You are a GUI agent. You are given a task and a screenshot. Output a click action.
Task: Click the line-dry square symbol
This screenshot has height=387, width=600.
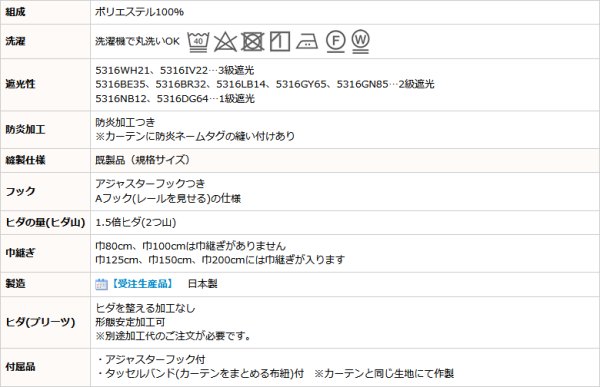click(x=280, y=41)
